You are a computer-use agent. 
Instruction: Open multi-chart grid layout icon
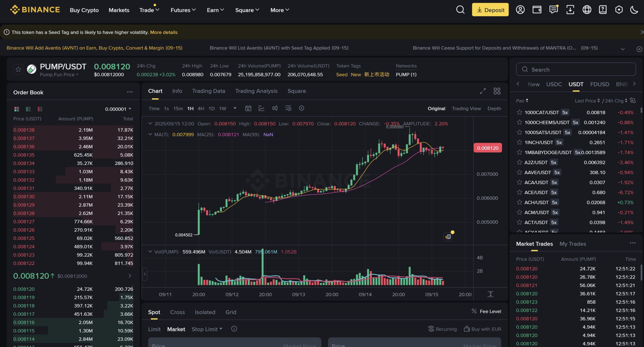(x=497, y=91)
